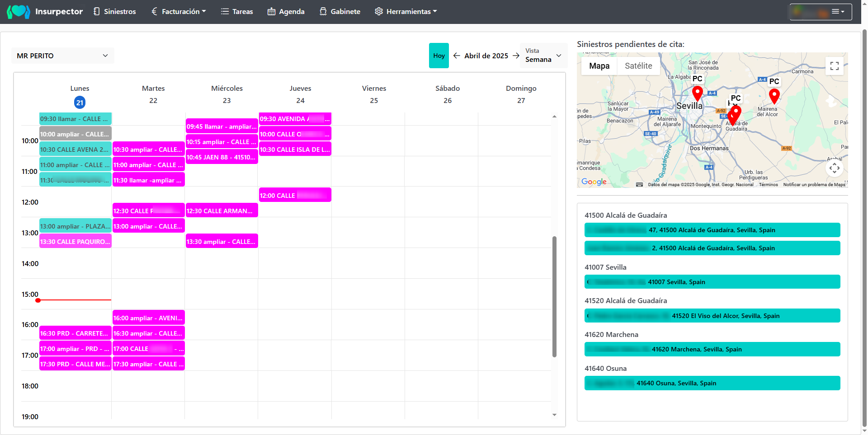Expand the MR PERITO selector
Image resolution: width=868 pixels, height=435 pixels.
pos(62,56)
